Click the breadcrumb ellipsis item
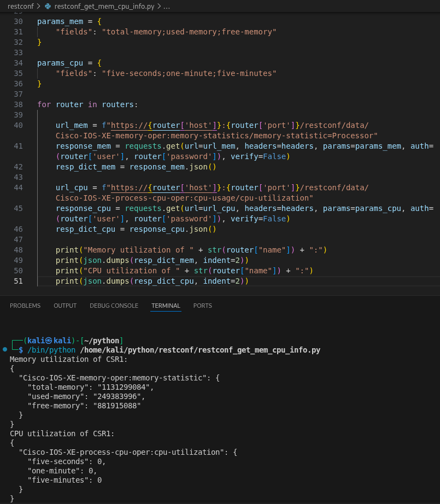This screenshot has height=504, width=440. pyautogui.click(x=167, y=6)
